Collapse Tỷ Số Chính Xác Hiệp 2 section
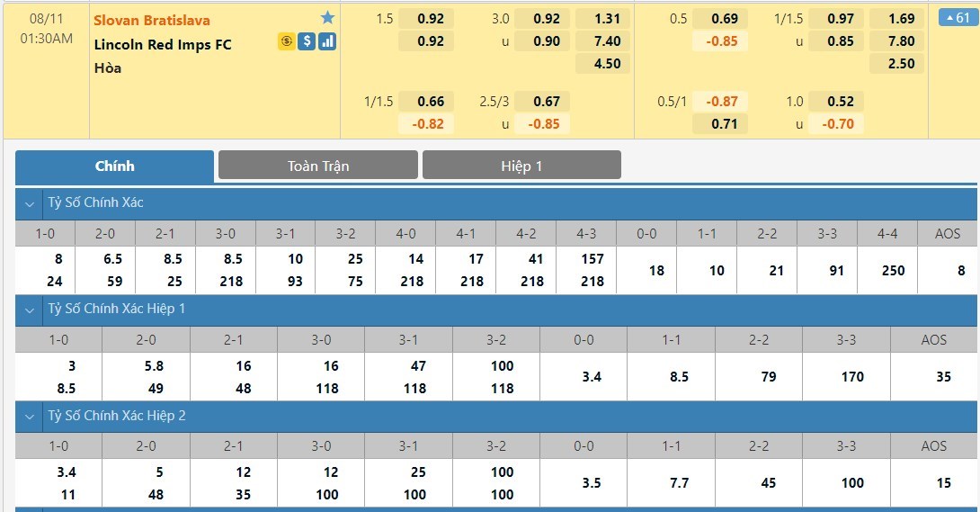The image size is (980, 512). pos(29,417)
